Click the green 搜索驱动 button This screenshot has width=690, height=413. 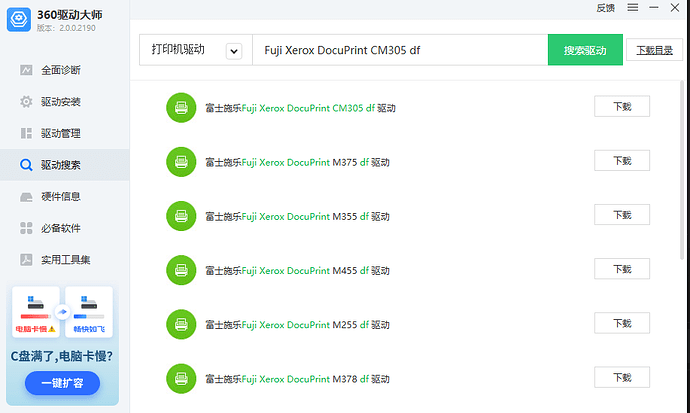point(585,50)
